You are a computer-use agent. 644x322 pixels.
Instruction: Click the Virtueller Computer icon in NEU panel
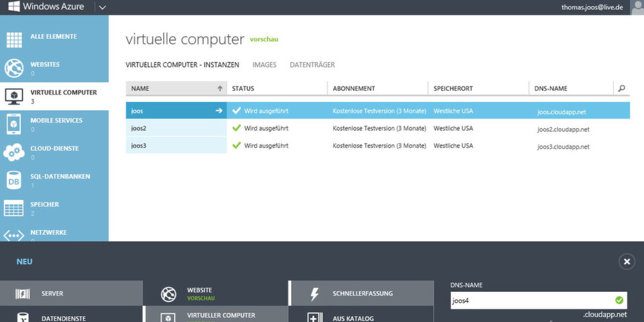168,317
